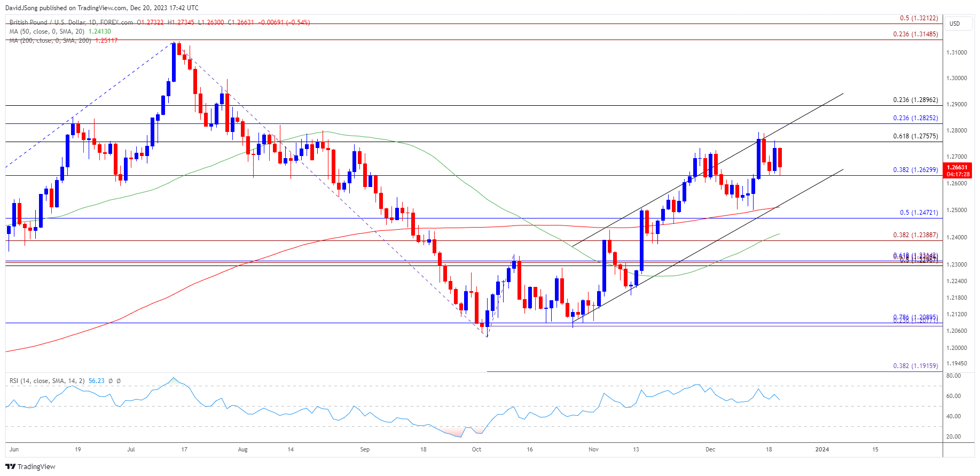Click the Nov label on time axis
Viewport: 980px width, 476px height.
593,449
